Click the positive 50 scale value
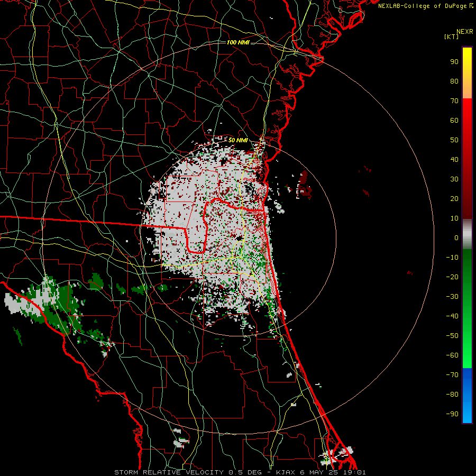Screen dimensions: 476x476 454,140
